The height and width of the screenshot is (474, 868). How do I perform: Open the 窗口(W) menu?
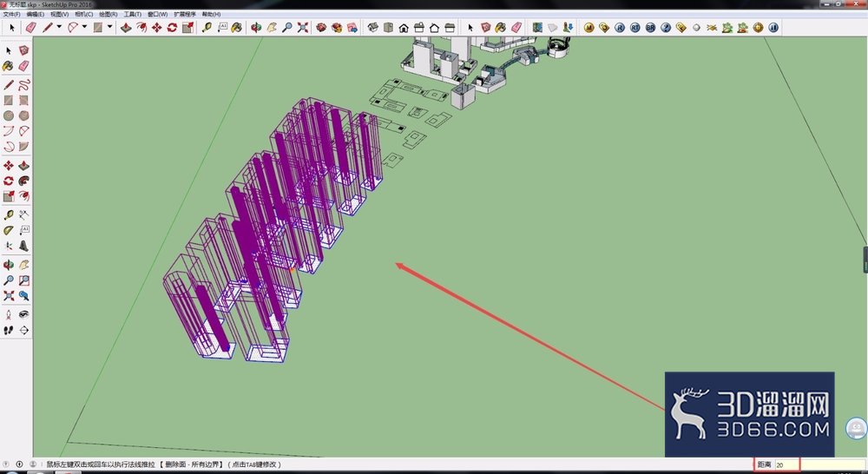[157, 15]
